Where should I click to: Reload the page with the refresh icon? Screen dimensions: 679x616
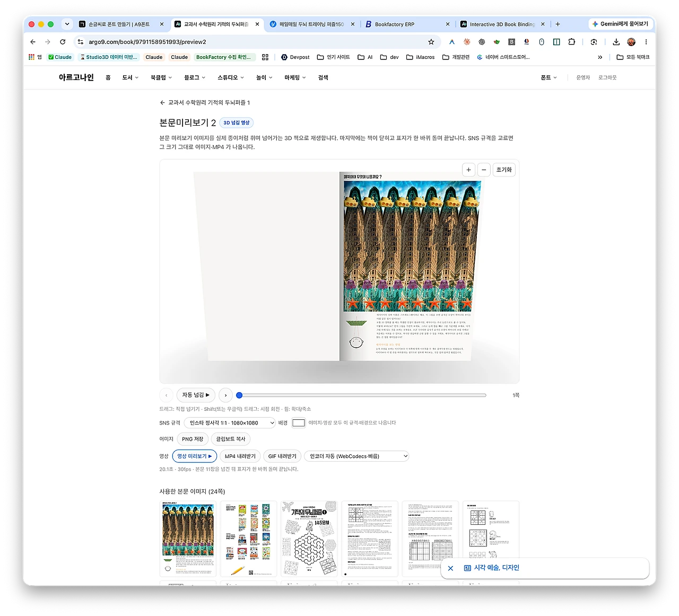[63, 42]
